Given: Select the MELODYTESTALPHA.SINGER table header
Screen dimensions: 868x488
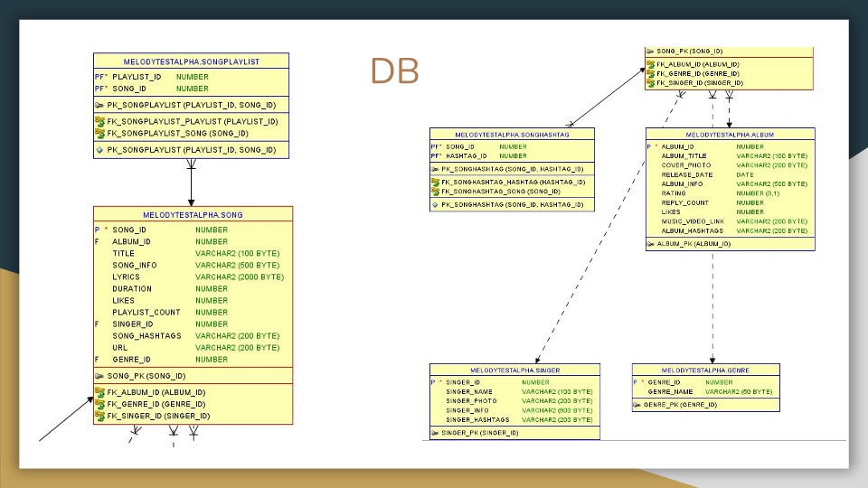Looking at the screenshot, I should 514,370.
